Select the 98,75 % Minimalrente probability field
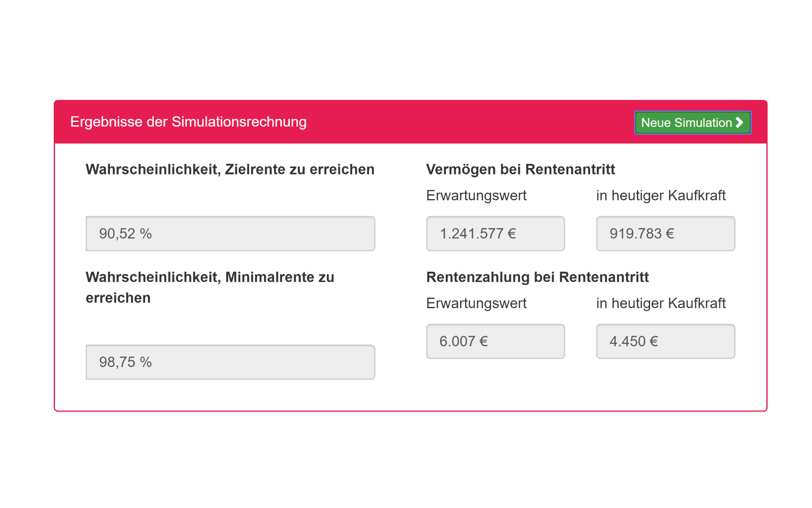The height and width of the screenshot is (508, 812). [230, 362]
